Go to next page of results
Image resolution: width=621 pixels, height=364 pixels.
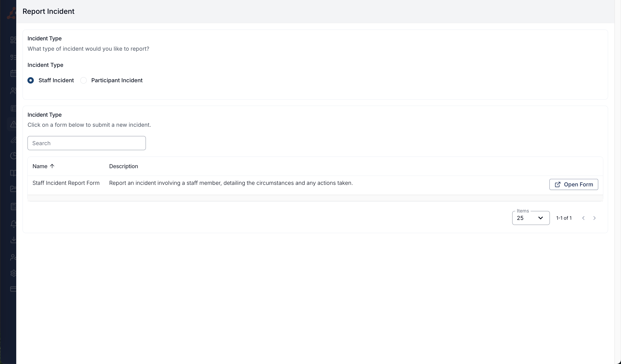[594, 218]
